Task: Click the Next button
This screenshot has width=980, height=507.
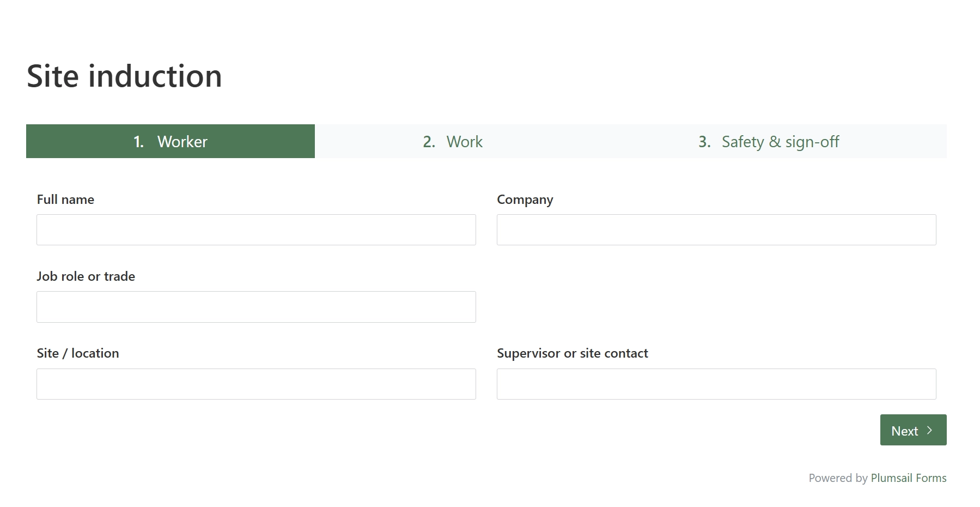Action: click(913, 430)
